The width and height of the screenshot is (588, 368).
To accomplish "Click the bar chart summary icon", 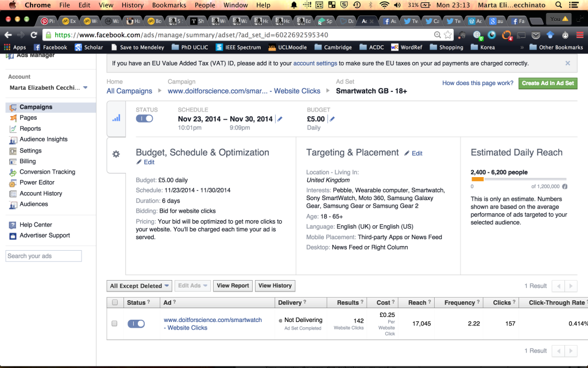I will [116, 118].
